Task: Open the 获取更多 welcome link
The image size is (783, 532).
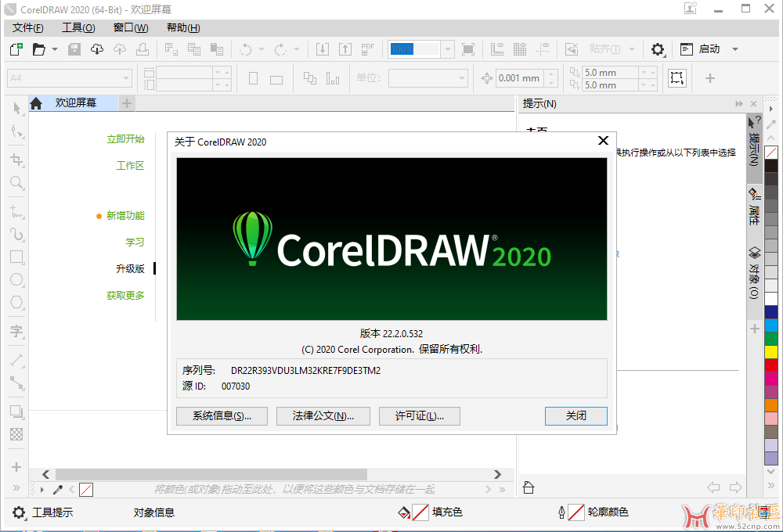Action: point(125,296)
